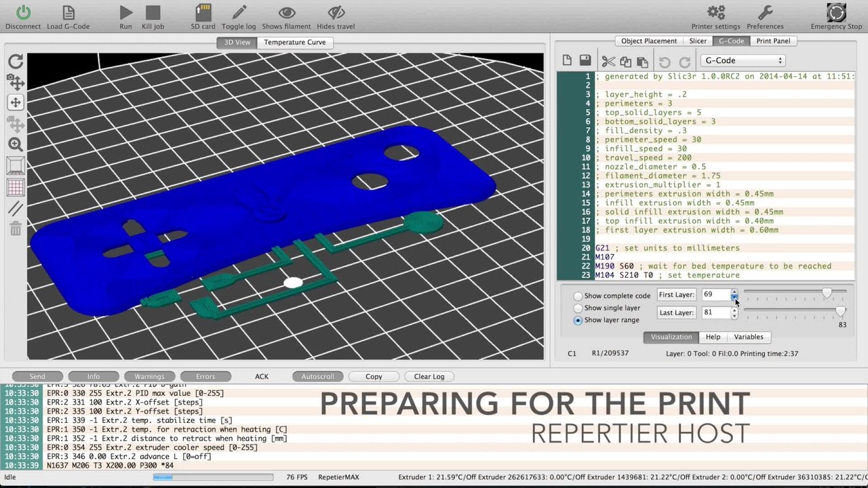Open the SD card manager icon
The height and width of the screenshot is (488, 868).
point(203,12)
